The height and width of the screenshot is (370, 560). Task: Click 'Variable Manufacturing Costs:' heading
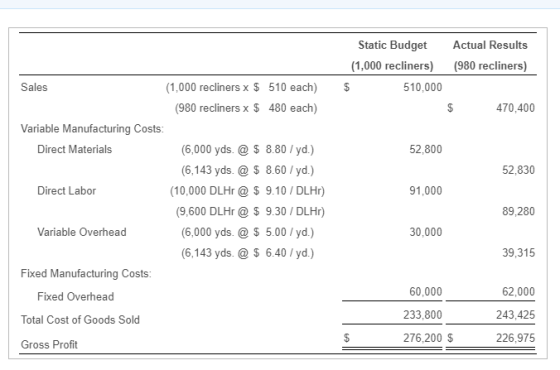[x=92, y=129]
